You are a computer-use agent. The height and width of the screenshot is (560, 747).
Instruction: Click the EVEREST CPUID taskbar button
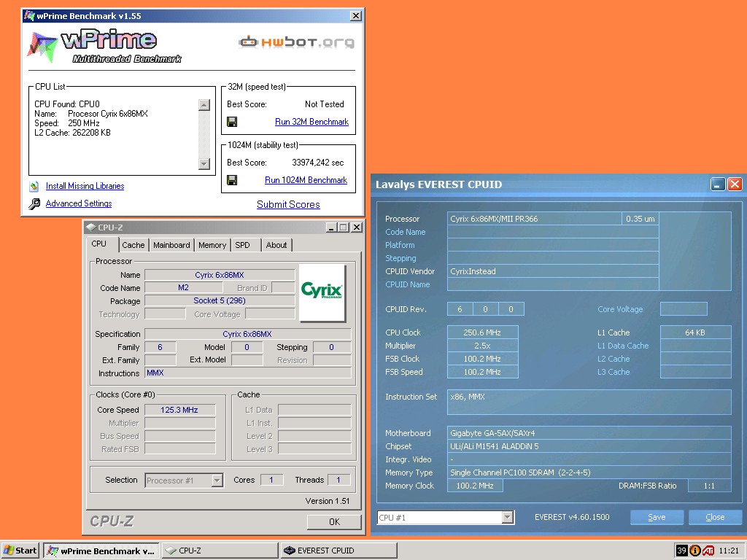click(338, 551)
